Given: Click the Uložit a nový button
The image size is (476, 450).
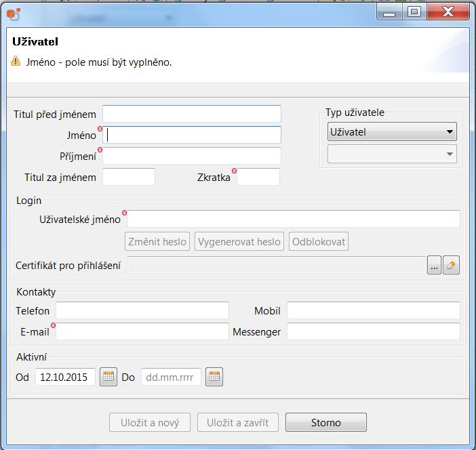Looking at the screenshot, I should (150, 422).
